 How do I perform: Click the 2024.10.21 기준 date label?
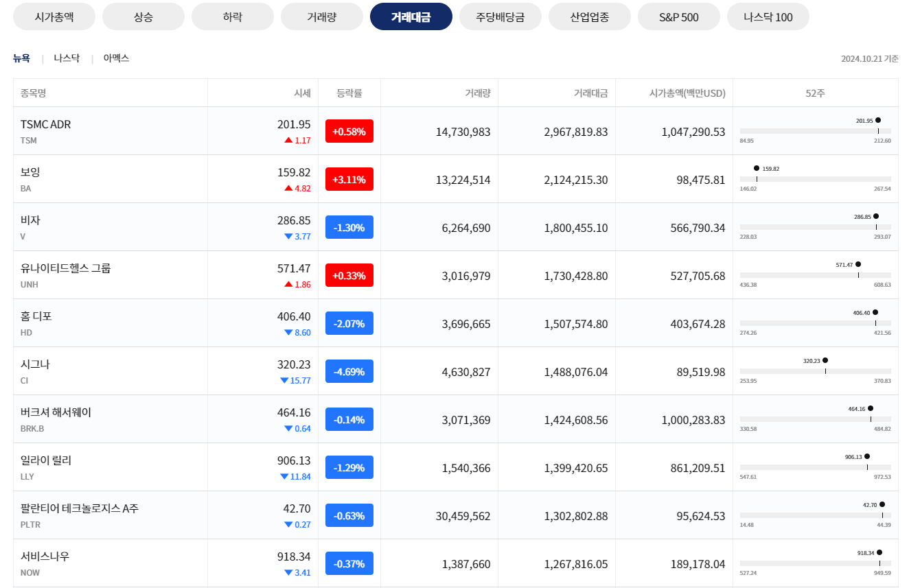click(x=869, y=58)
